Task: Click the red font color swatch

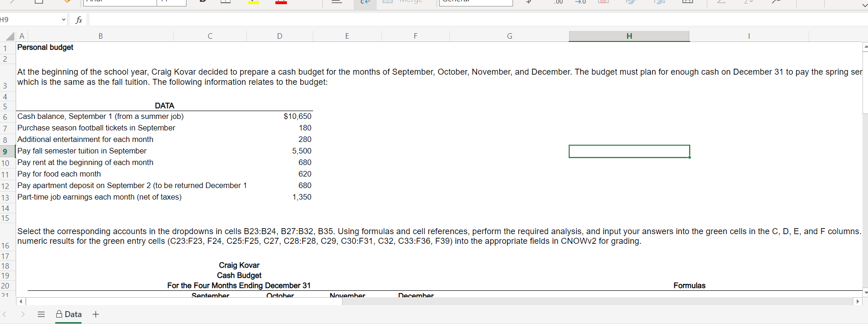Action: tap(281, 2)
